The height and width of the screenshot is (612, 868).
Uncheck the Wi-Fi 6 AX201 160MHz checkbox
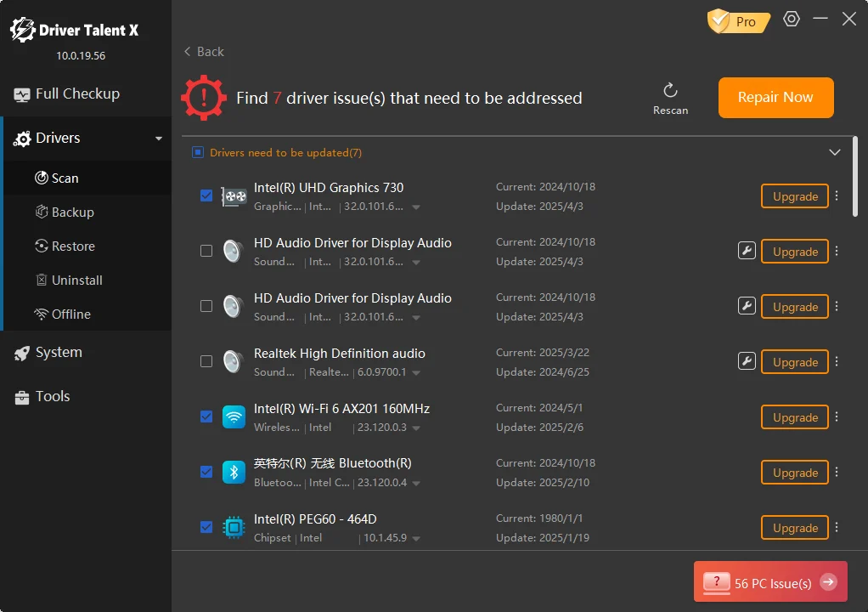point(206,416)
